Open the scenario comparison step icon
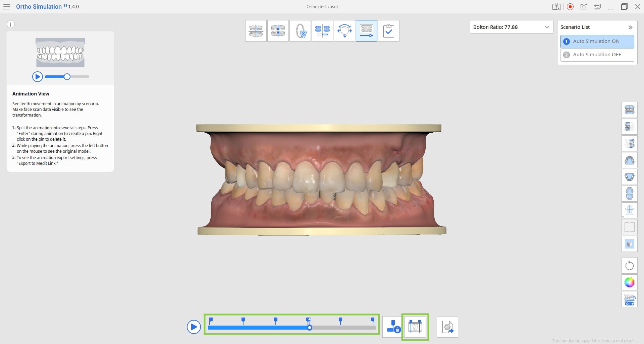This screenshot has width=644, height=344. point(322,31)
